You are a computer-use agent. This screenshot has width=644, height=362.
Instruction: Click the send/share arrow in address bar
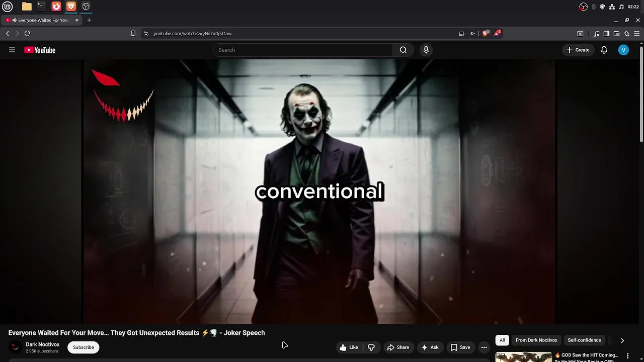(473, 33)
